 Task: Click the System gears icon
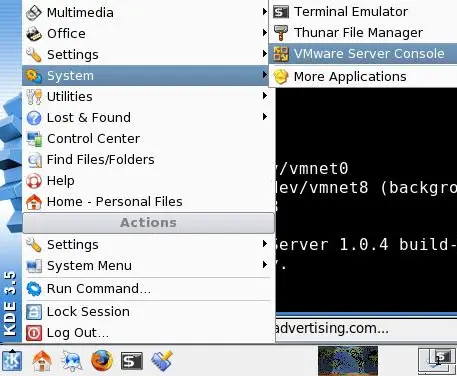pyautogui.click(x=34, y=76)
